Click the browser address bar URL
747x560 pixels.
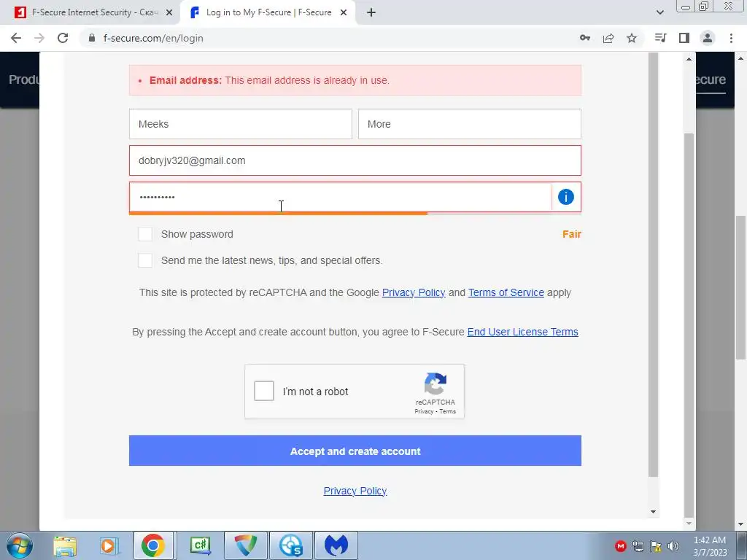click(x=153, y=38)
